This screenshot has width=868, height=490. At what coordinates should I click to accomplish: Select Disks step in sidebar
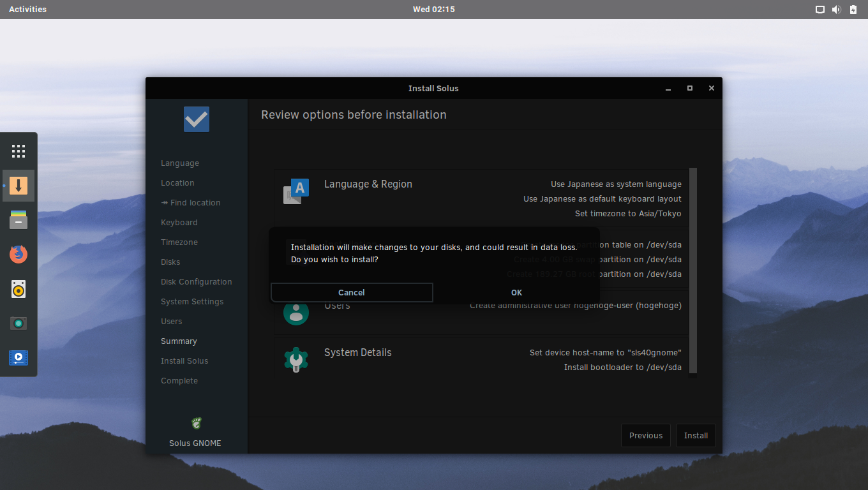(x=170, y=262)
